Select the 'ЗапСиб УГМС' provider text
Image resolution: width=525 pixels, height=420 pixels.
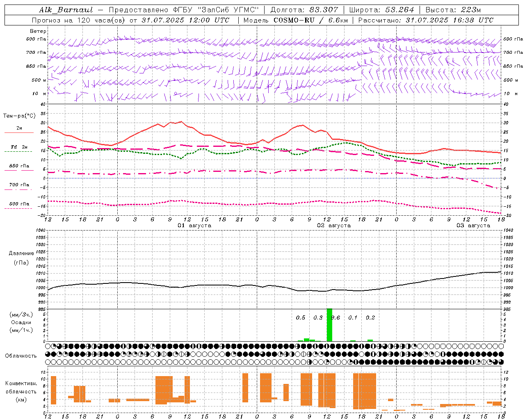click(228, 10)
